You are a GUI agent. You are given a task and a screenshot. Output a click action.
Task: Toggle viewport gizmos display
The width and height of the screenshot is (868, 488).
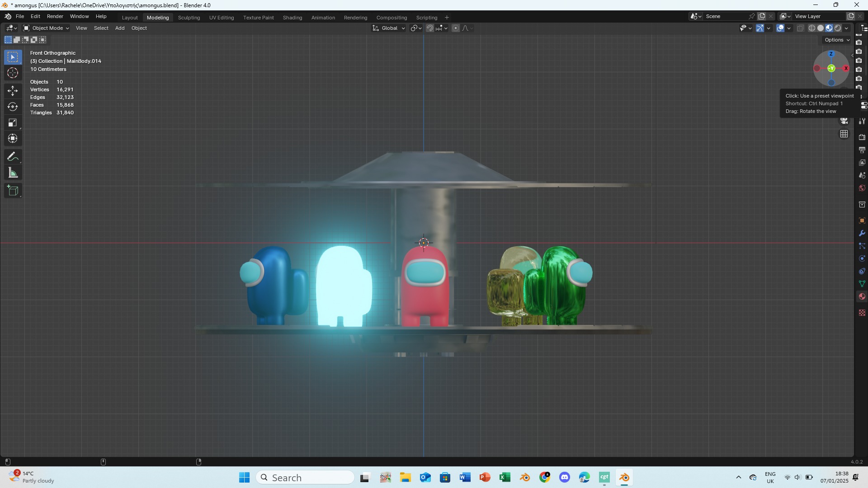tap(760, 28)
